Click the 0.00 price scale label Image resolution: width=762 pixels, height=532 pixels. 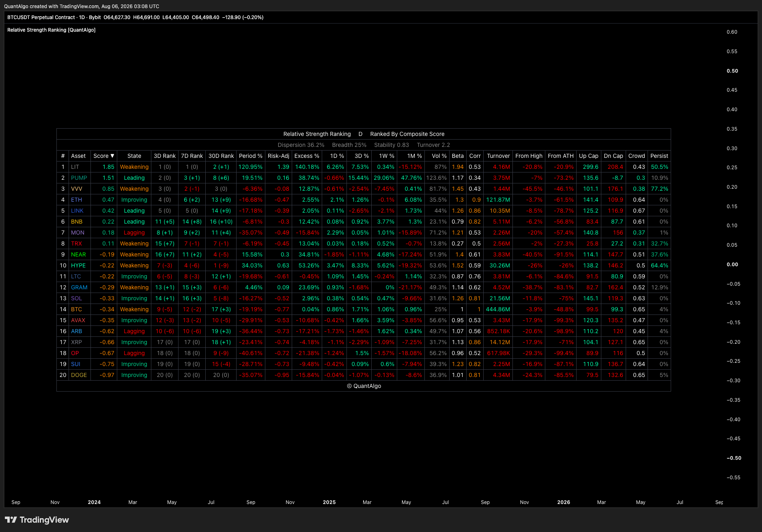point(732,265)
